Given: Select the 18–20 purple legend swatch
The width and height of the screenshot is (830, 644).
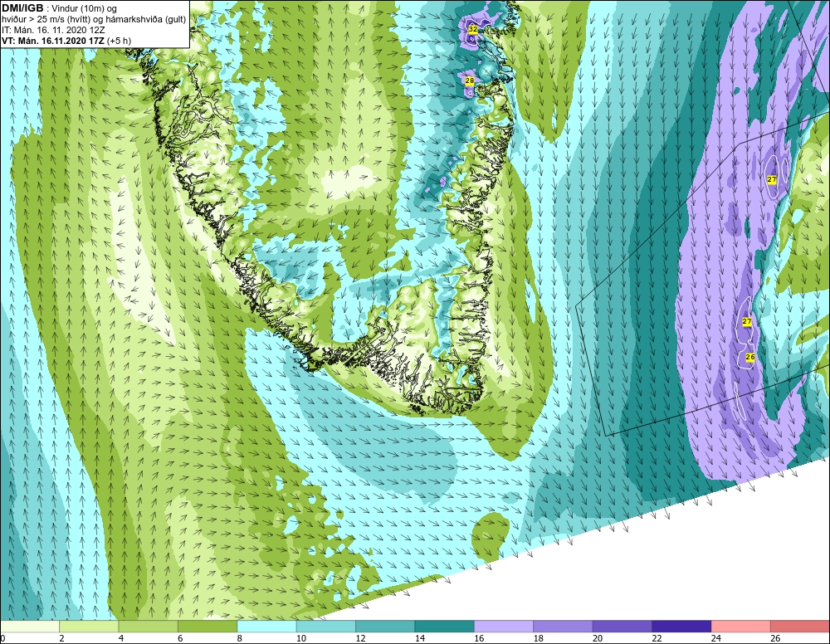Looking at the screenshot, I should (564, 627).
